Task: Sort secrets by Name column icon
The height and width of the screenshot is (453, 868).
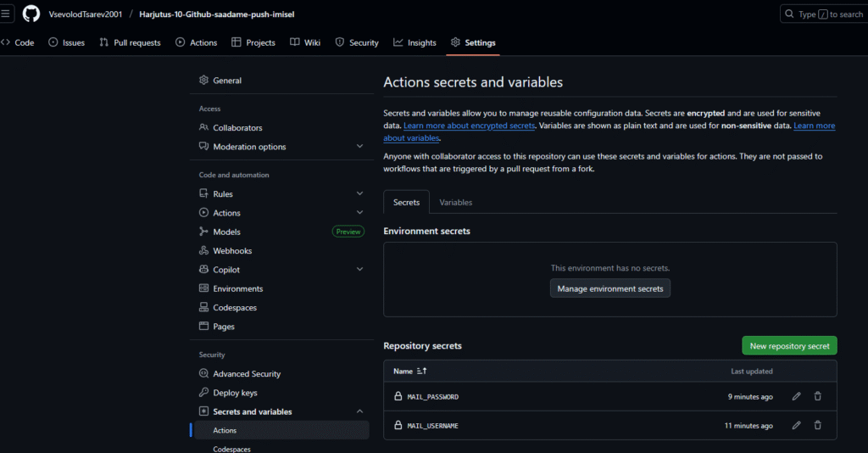Action: [x=422, y=372]
